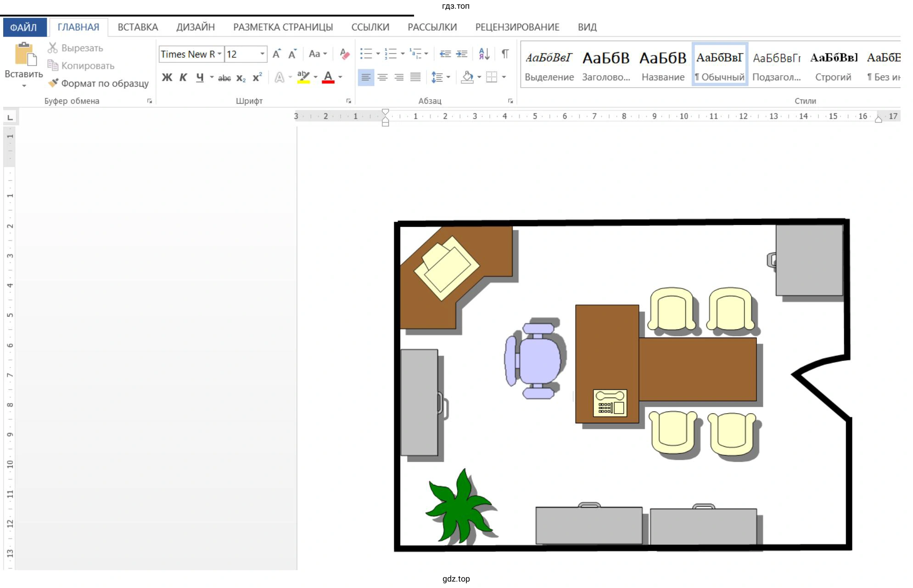Image resolution: width=913 pixels, height=588 pixels.
Task: Click the borders icon
Action: 492,78
